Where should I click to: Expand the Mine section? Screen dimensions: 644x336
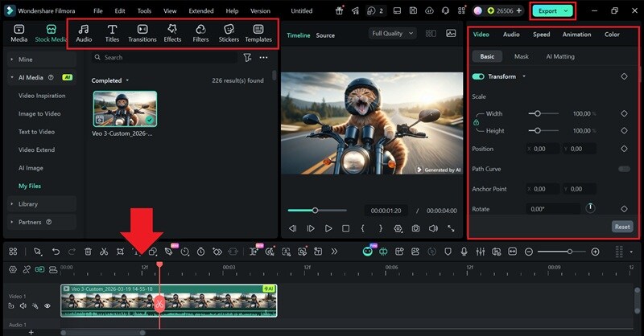[x=12, y=59]
